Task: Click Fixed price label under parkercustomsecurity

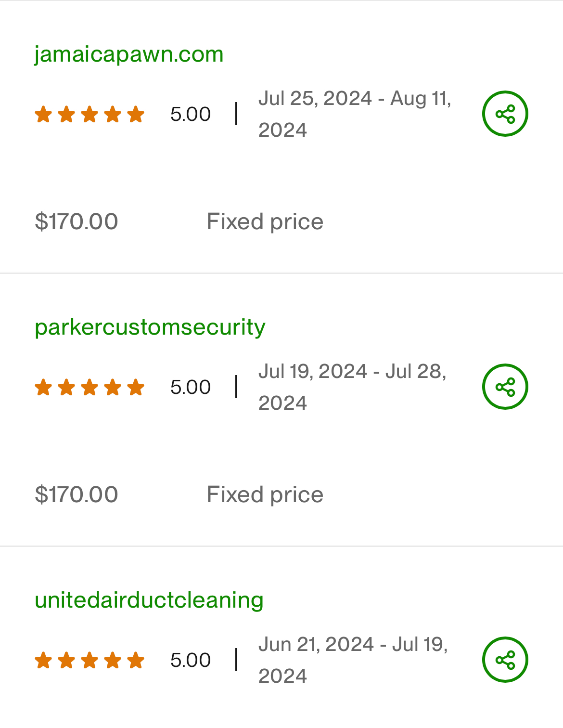Action: (x=265, y=494)
